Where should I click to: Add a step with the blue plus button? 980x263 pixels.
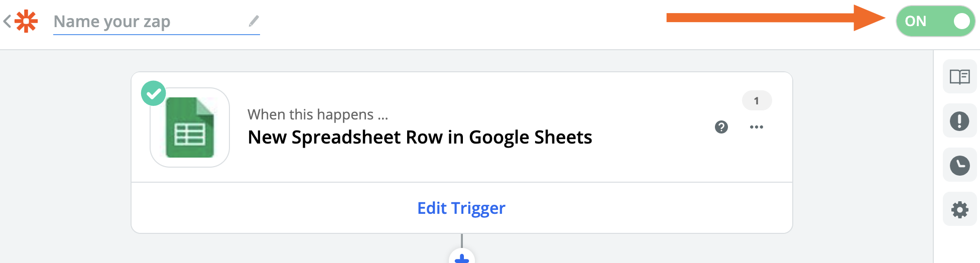click(461, 257)
